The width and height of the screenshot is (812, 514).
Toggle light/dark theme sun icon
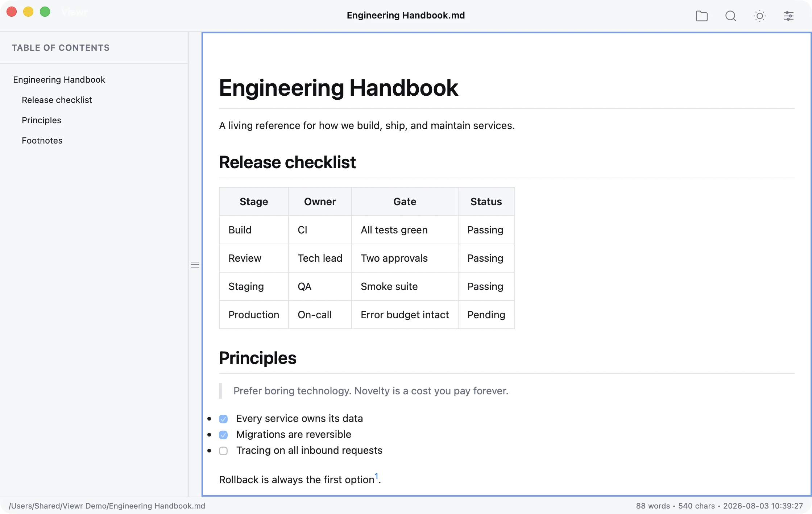759,16
